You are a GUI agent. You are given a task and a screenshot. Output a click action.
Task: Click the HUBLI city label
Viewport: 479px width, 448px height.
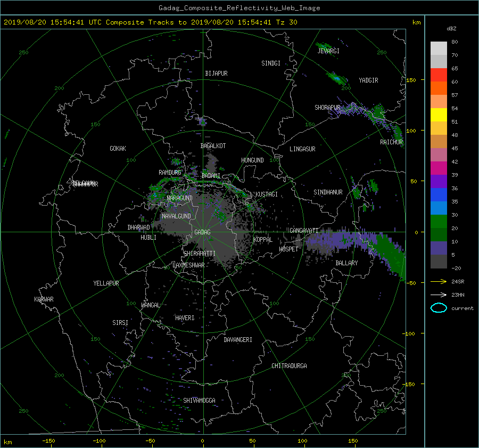pyautogui.click(x=148, y=238)
